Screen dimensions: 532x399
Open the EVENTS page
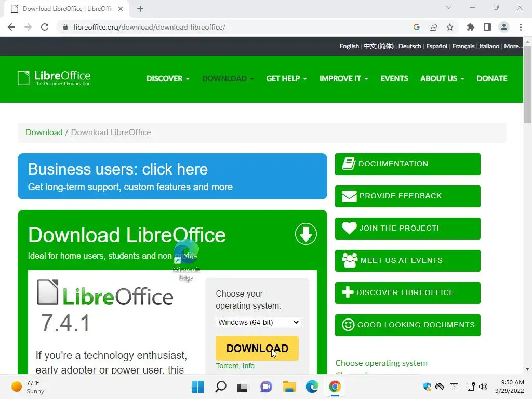(394, 78)
